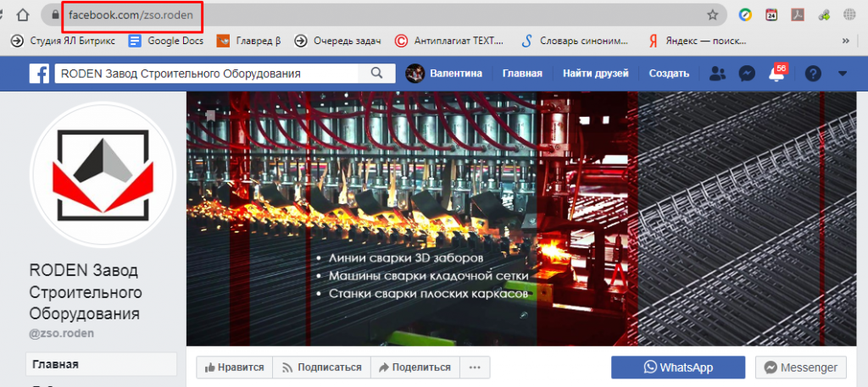This screenshot has height=387, width=868.
Task: Open the Google Docs bookmark
Action: [x=165, y=41]
